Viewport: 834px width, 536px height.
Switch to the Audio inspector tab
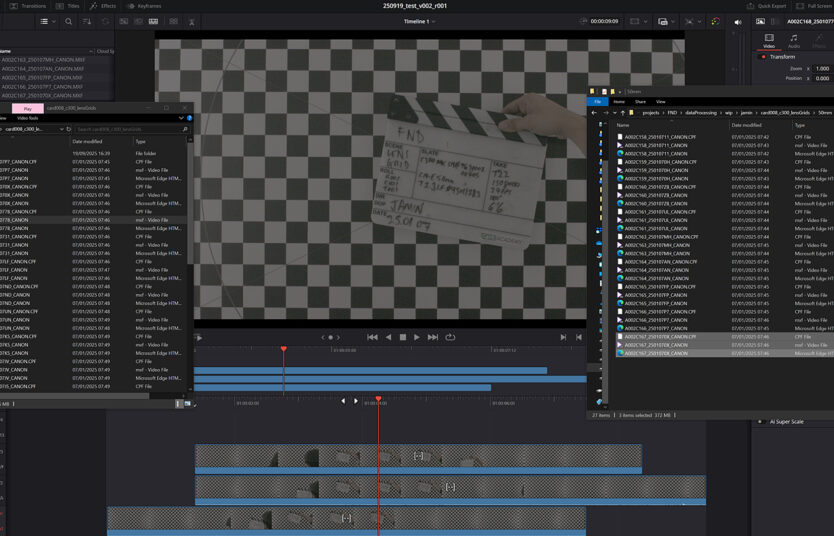(794, 41)
